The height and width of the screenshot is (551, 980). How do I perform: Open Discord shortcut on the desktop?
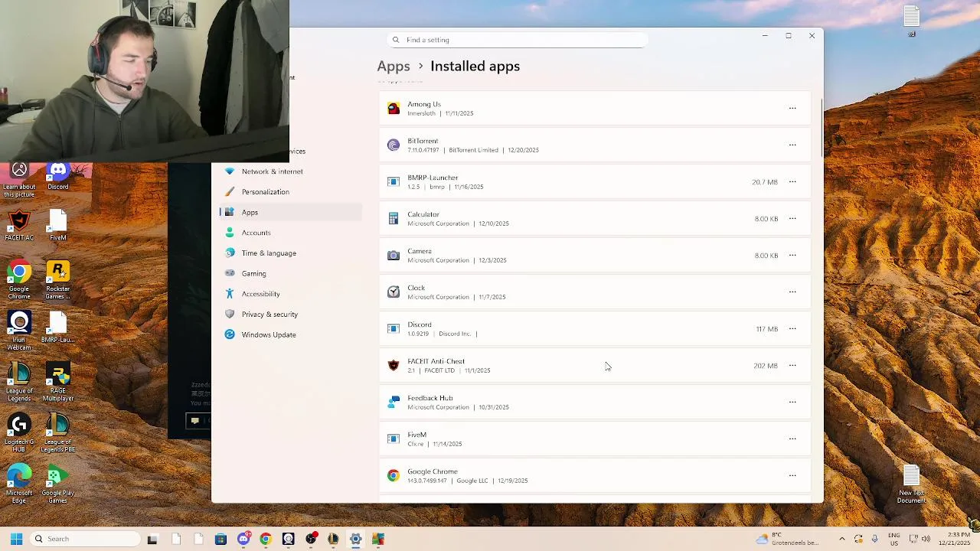(58, 176)
